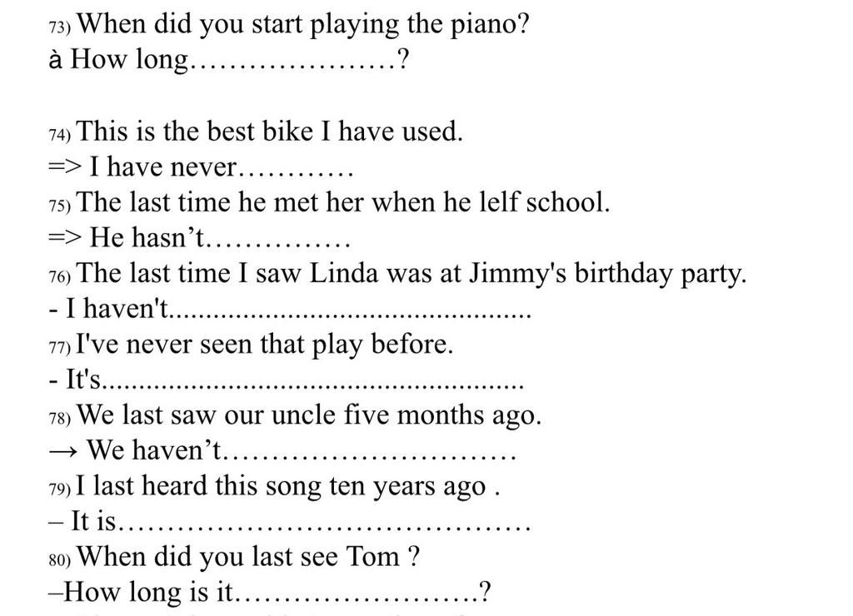Click 'When did you last see Tom ?'
This screenshot has height=616, width=853.
coord(248,557)
